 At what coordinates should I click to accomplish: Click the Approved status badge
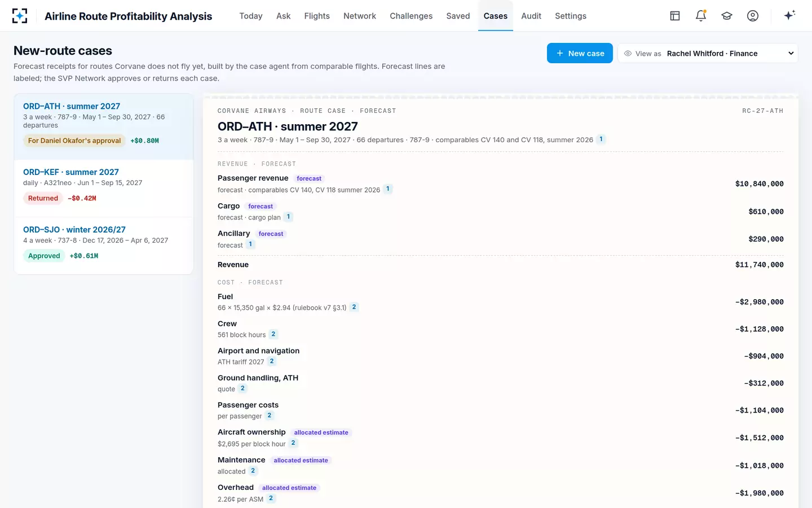44,256
